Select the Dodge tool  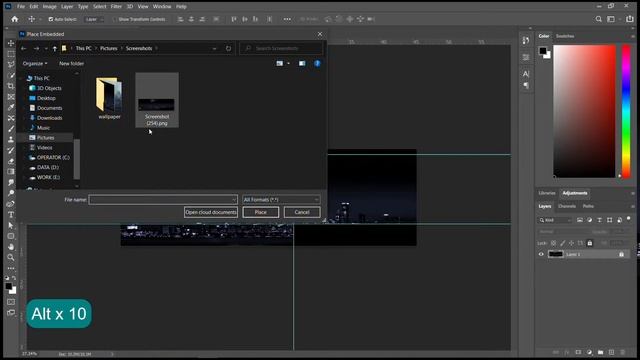[x=11, y=193]
